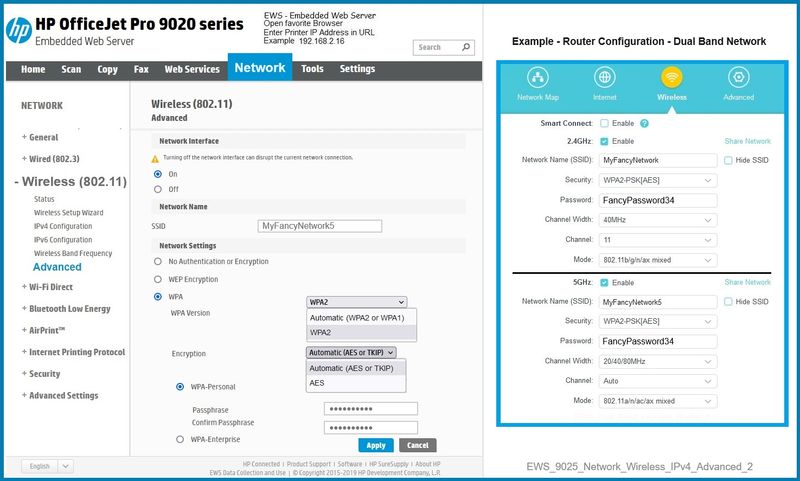This screenshot has width=800, height=481.
Task: Toggle 2.4GHz Enable checkbox
Action: click(605, 141)
